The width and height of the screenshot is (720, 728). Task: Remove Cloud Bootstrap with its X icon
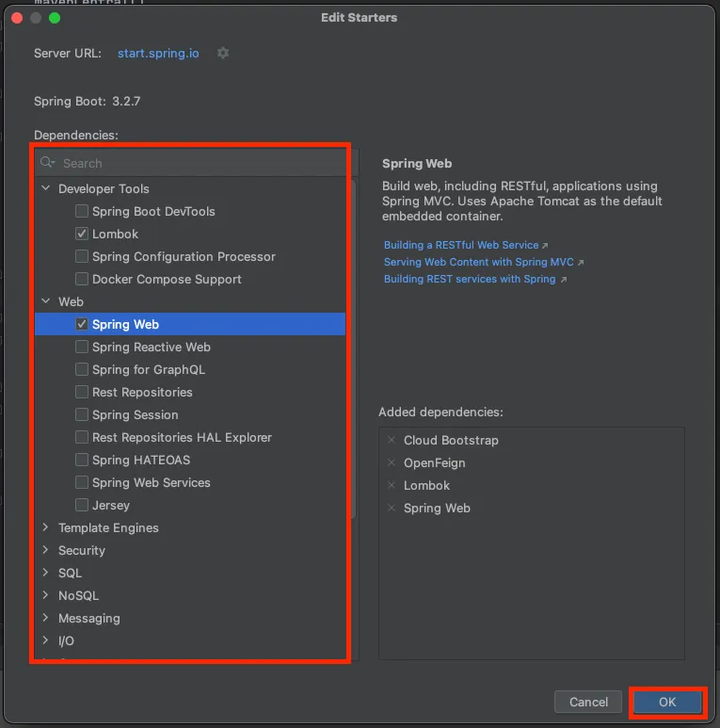392,440
